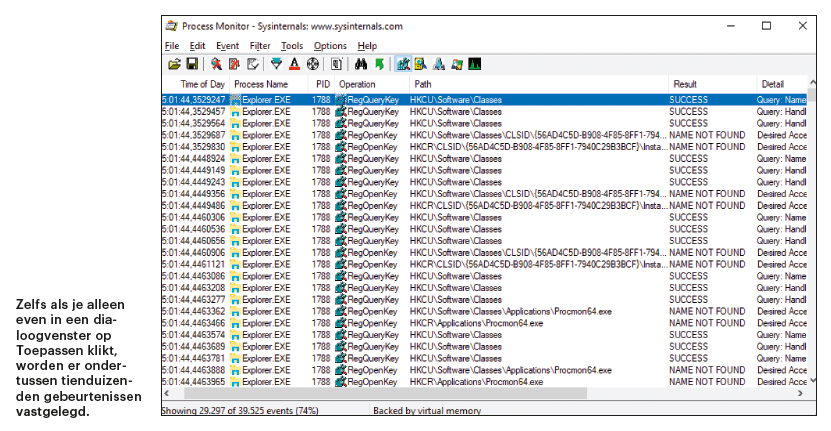Viewport: 831px width, 431px height.
Task: Toggle Show Profiling Events button
Action: tap(474, 64)
